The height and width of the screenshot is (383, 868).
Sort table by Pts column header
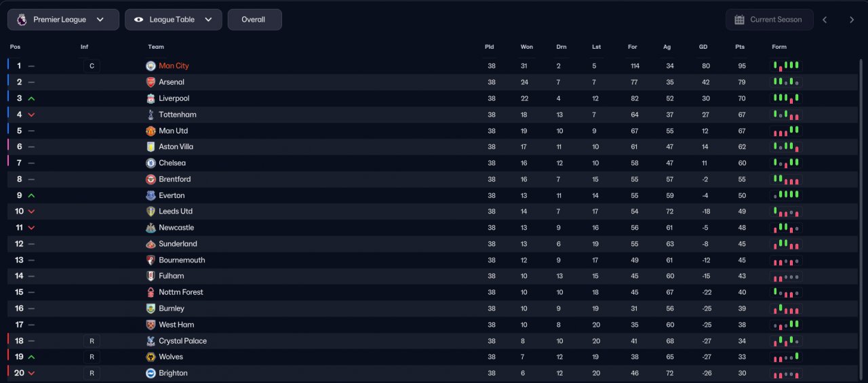coord(740,47)
